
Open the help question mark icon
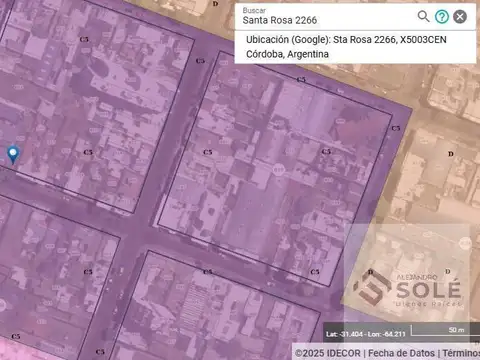tap(442, 16)
